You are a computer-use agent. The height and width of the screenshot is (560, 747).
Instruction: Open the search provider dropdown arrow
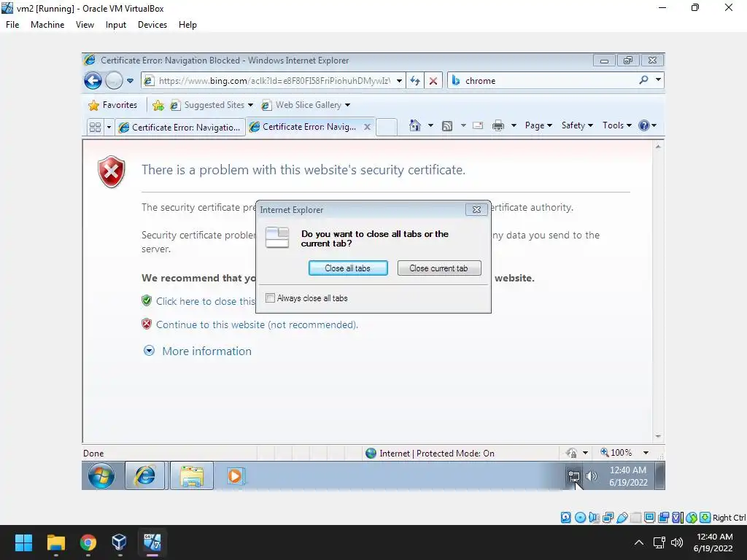(x=658, y=80)
